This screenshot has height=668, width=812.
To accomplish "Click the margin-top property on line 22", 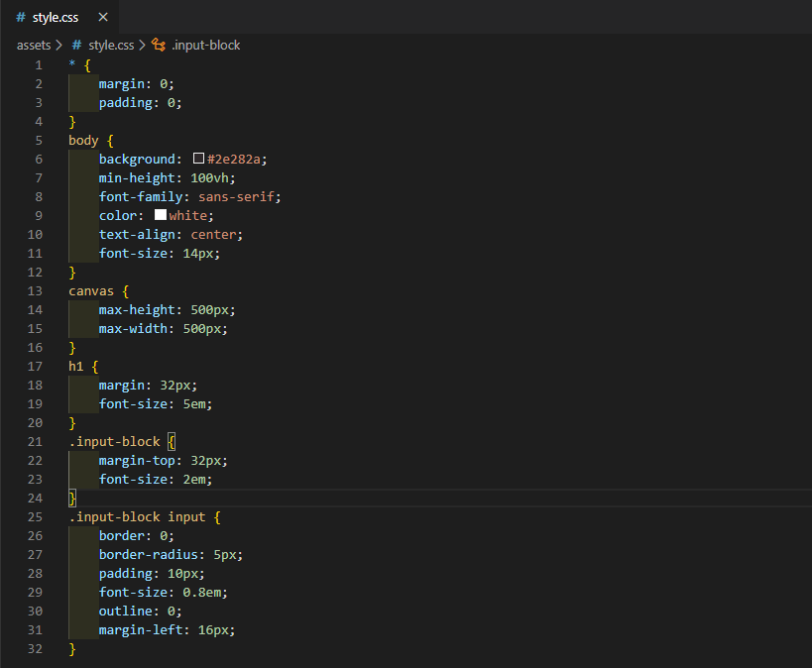I will coord(139,460).
